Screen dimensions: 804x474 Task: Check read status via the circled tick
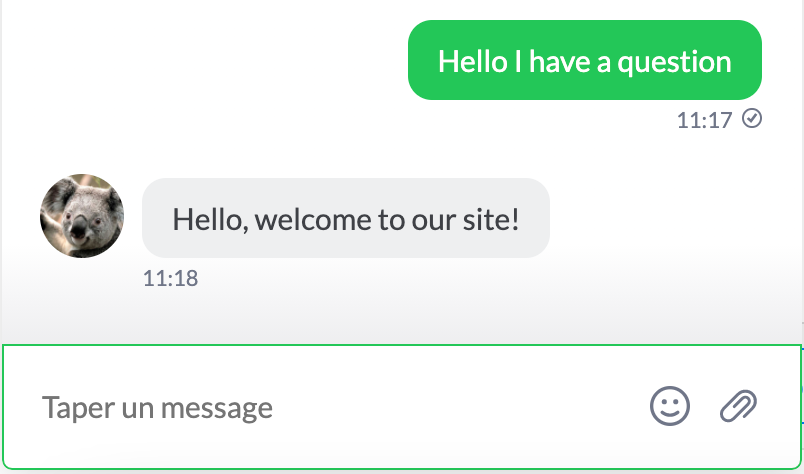coord(752,119)
